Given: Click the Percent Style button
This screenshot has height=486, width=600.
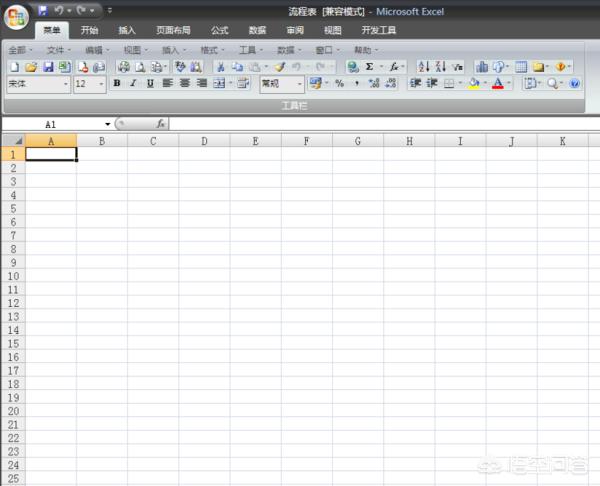Looking at the screenshot, I should 339,84.
